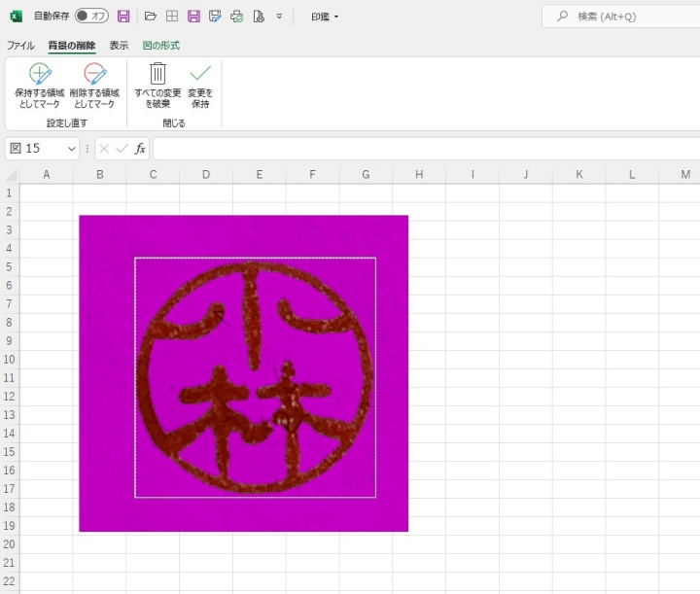Select column K header
The width and height of the screenshot is (700, 594).
(579, 174)
